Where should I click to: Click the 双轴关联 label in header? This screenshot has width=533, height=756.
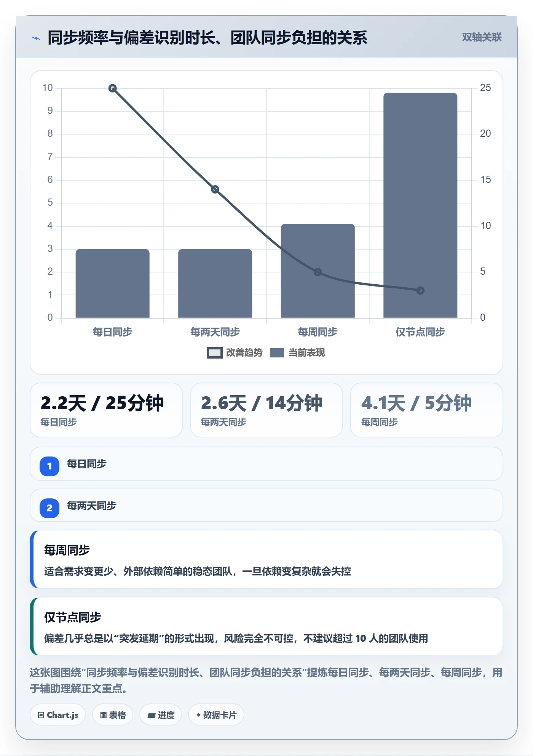[482, 37]
